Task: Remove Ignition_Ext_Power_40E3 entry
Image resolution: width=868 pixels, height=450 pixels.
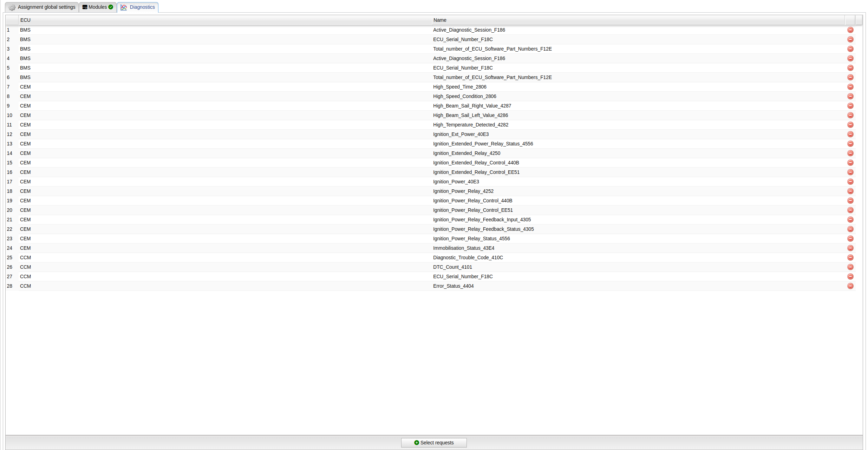Action: point(850,134)
